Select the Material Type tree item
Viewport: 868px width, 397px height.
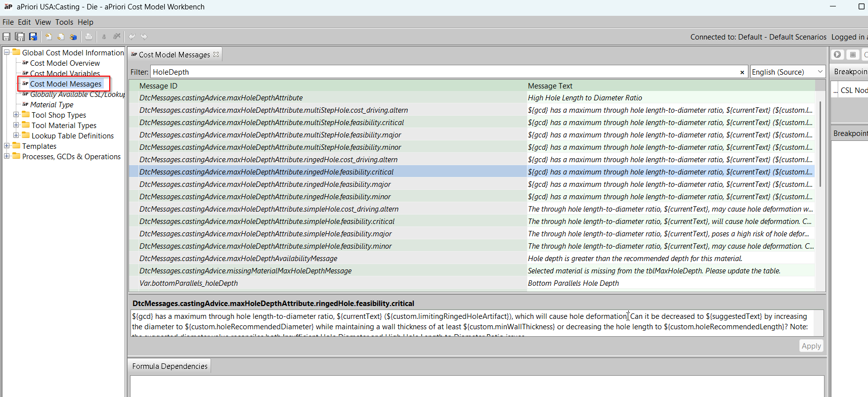point(52,104)
